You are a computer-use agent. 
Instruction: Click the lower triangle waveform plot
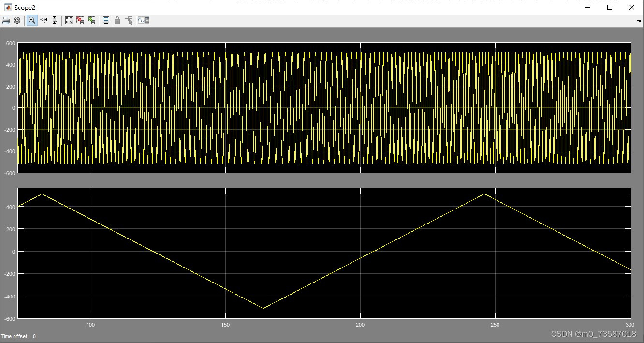(x=324, y=253)
